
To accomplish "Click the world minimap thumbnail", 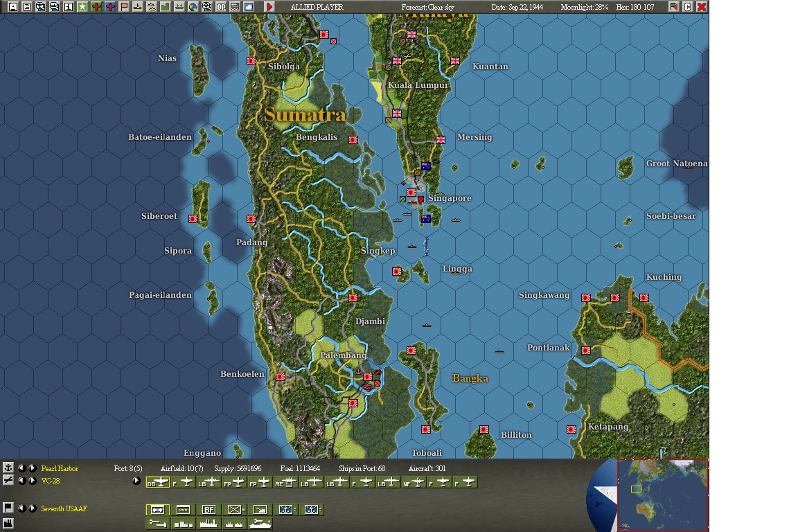I will 662,495.
